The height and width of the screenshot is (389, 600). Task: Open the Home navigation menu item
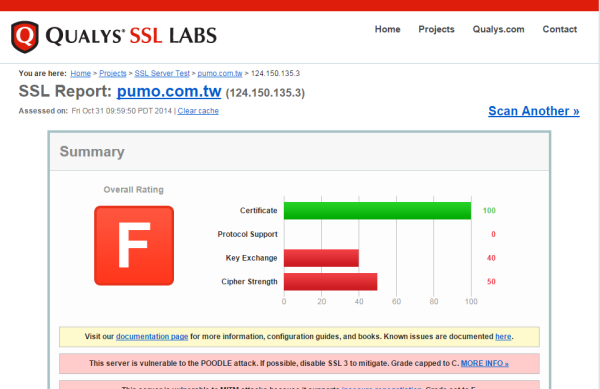tap(387, 29)
